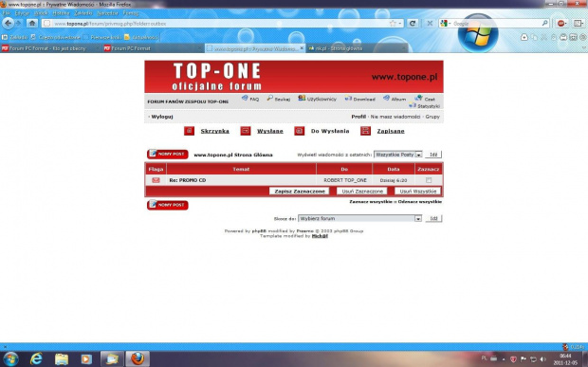Click the red envelope flag icon
Viewport: 588px width, 367px height.
(156, 180)
